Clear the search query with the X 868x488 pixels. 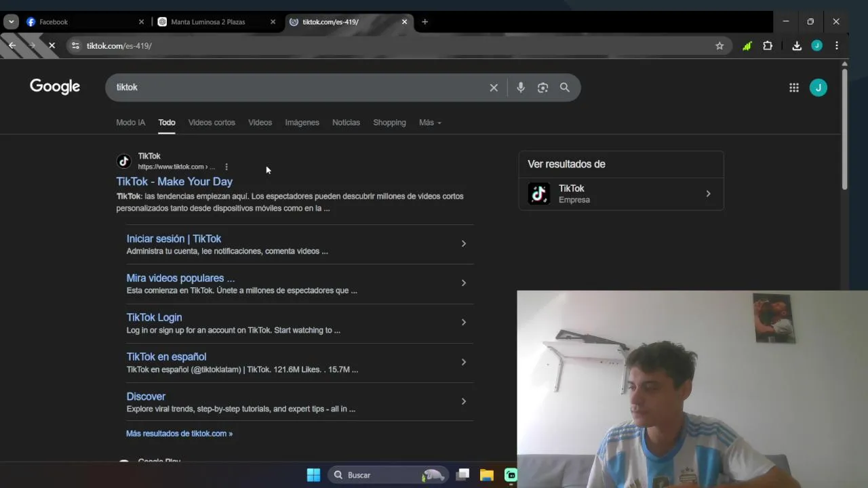point(494,87)
